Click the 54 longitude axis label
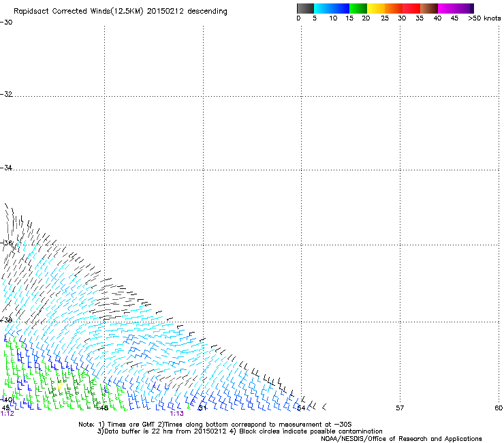The image size is (504, 443). (x=301, y=408)
